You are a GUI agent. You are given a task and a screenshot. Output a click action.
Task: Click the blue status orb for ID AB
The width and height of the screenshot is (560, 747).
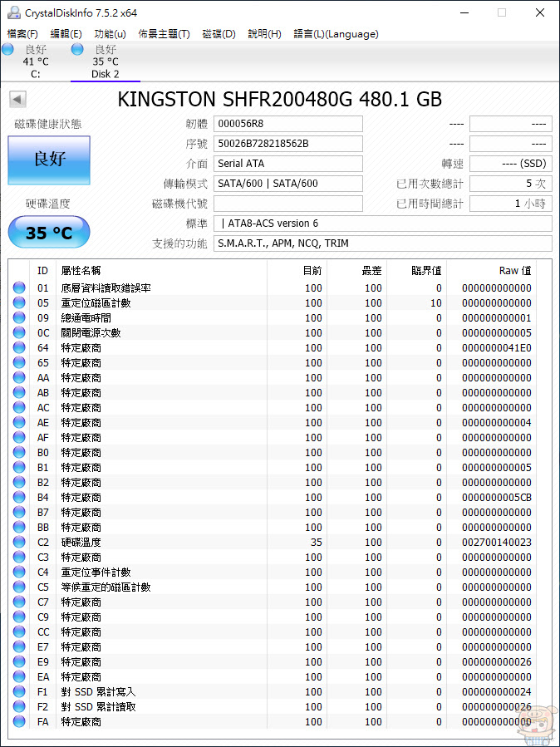click(x=19, y=392)
